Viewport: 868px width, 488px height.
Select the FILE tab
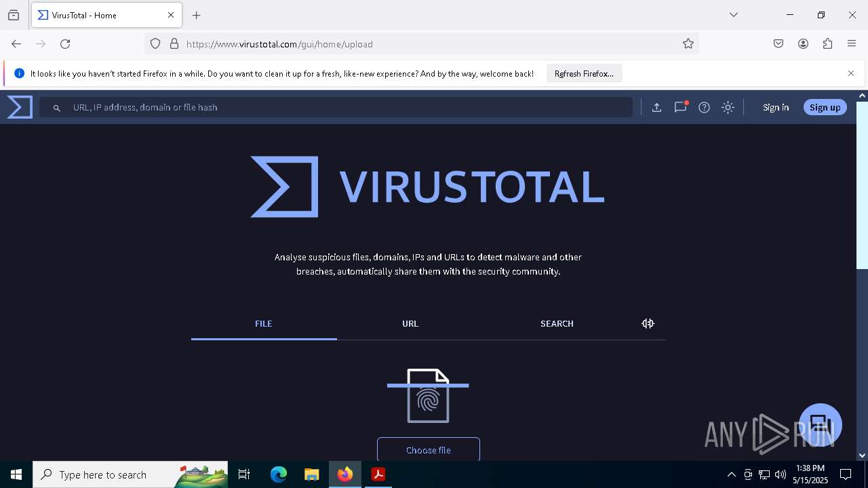tap(264, 324)
